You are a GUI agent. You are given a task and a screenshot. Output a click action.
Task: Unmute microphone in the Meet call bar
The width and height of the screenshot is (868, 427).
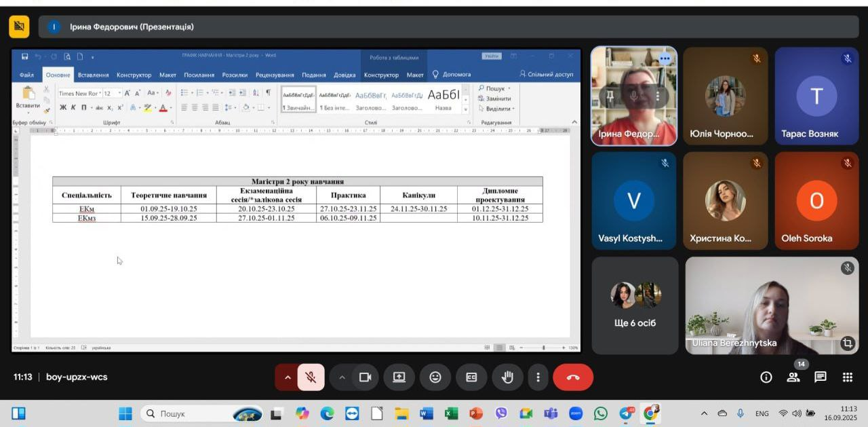pos(311,377)
